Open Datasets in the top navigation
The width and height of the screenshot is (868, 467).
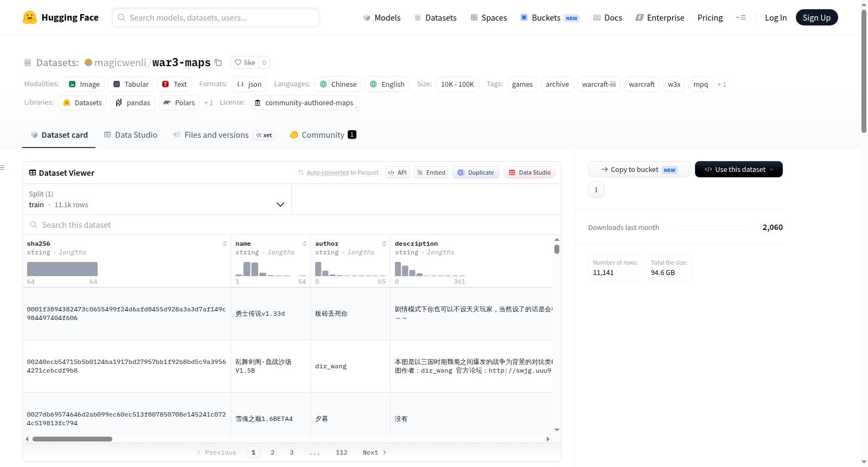coord(435,18)
